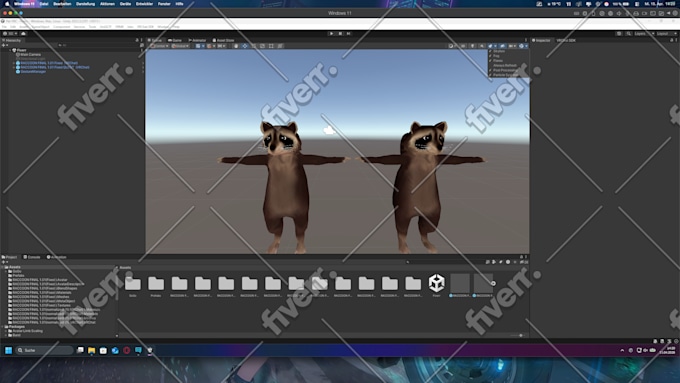Image resolution: width=680 pixels, height=383 pixels.
Task: Open the Datei menu in macOS menu bar
Action: pyautogui.click(x=44, y=4)
